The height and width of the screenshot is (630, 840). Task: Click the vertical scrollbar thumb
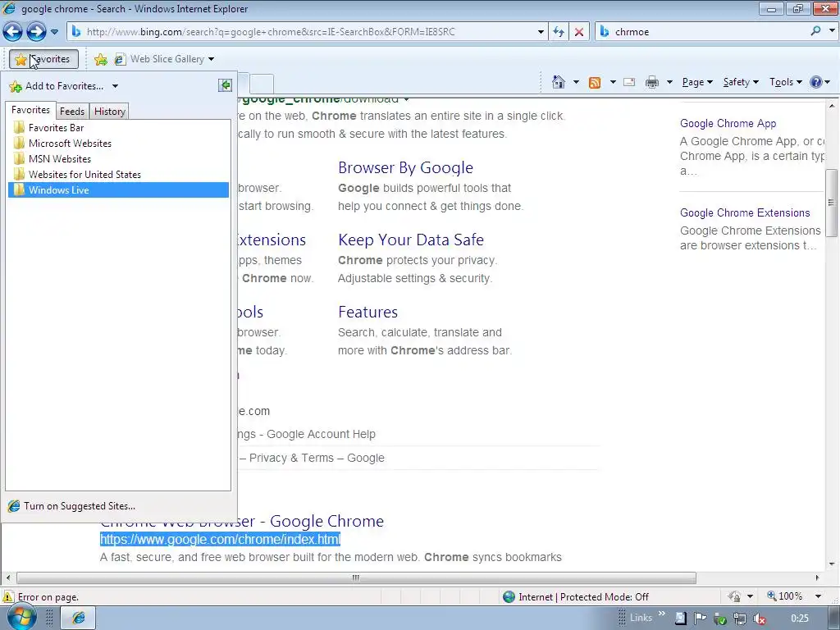[832, 203]
